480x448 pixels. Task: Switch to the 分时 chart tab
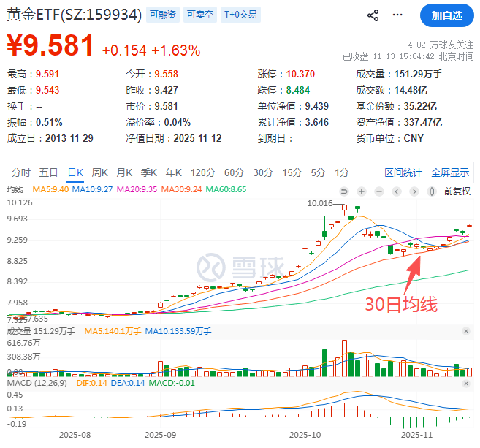tap(21, 172)
